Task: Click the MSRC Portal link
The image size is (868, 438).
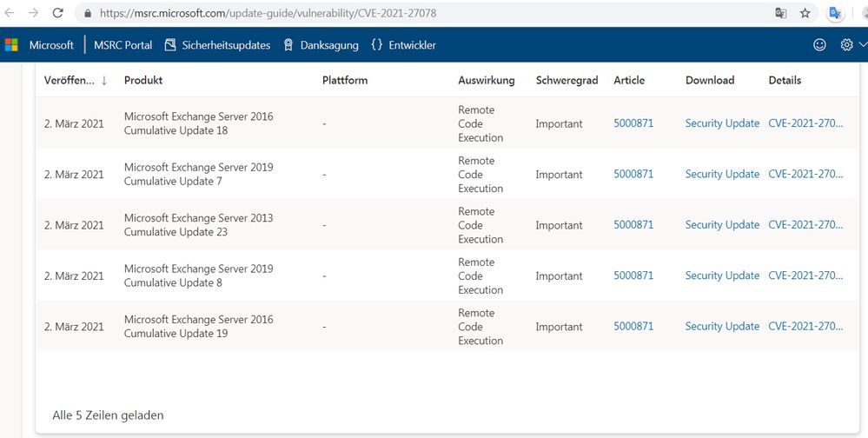Action: coord(123,45)
